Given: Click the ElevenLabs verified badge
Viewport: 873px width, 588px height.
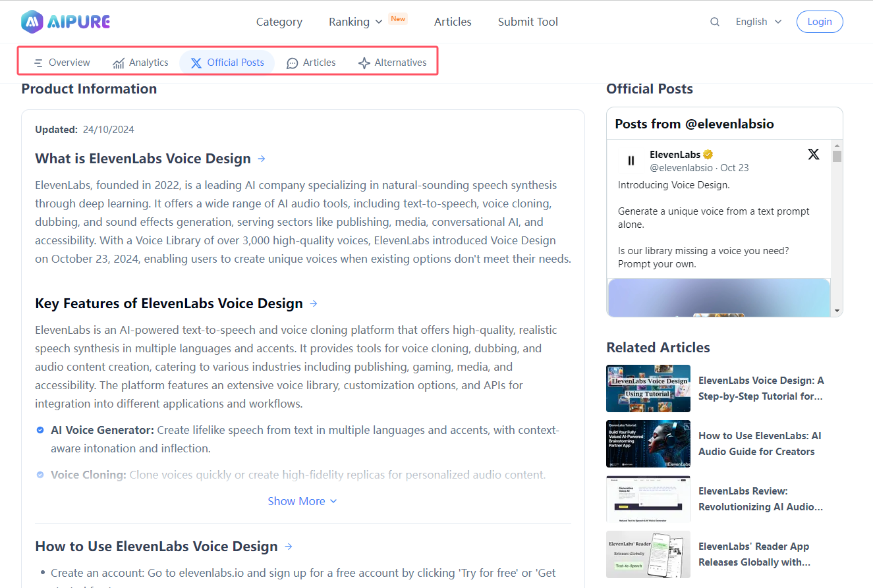Looking at the screenshot, I should click(708, 155).
